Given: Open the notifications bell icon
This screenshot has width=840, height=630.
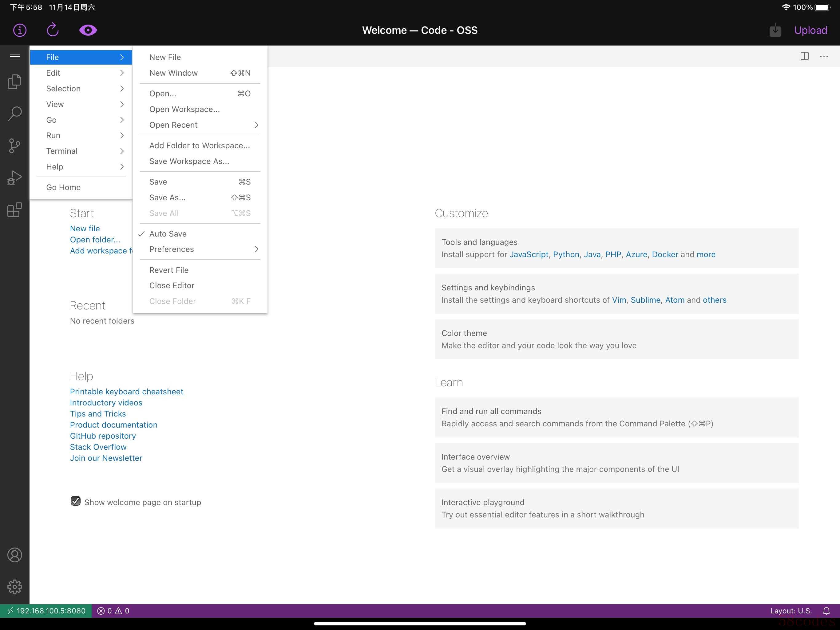Looking at the screenshot, I should point(826,611).
